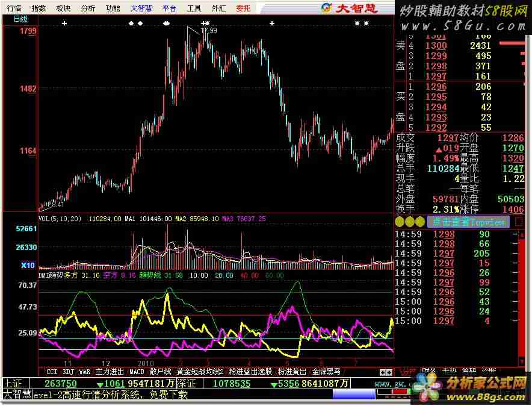Click the sell level 4 price 1300
This screenshot has width=532, height=406.
[x=436, y=46]
